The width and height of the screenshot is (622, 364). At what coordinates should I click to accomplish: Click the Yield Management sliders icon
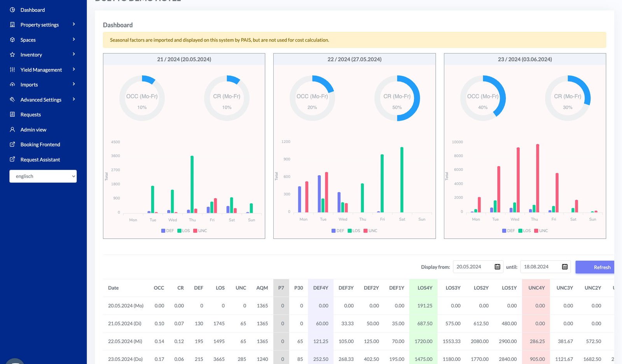(12, 70)
